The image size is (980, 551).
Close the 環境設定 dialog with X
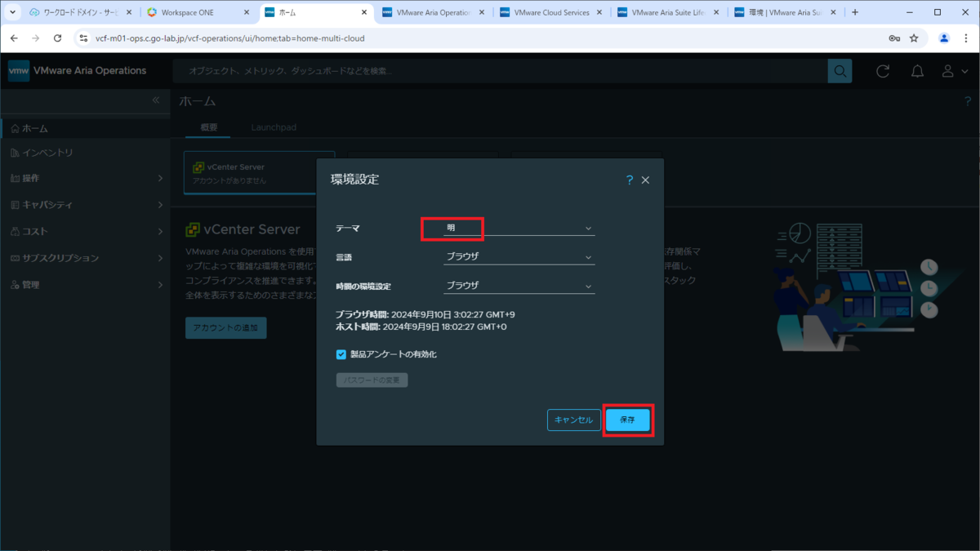(x=645, y=180)
